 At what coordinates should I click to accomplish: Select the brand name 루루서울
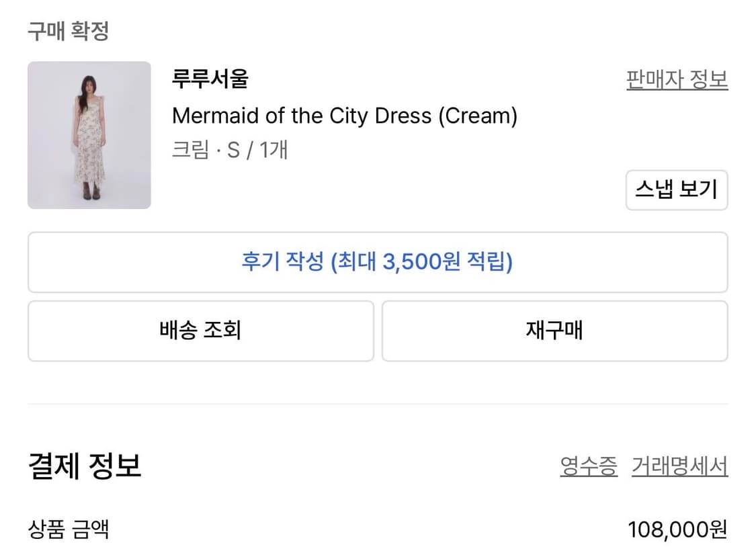210,79
